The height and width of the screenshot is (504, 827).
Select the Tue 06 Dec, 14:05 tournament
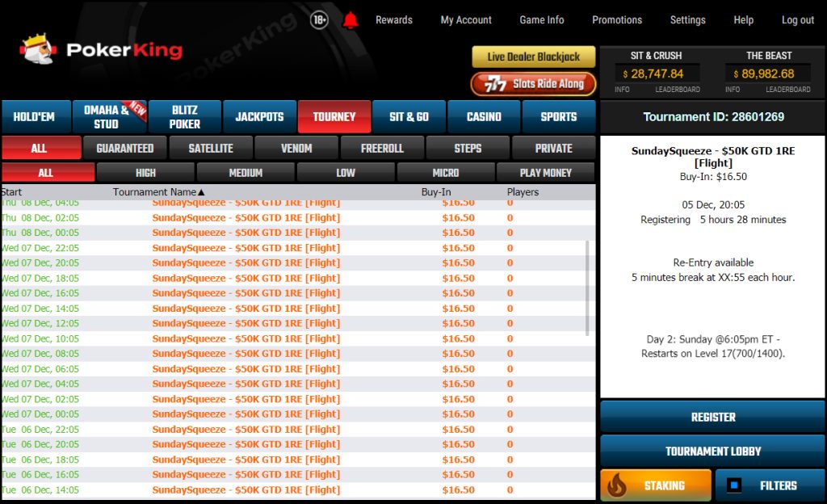tap(298, 489)
